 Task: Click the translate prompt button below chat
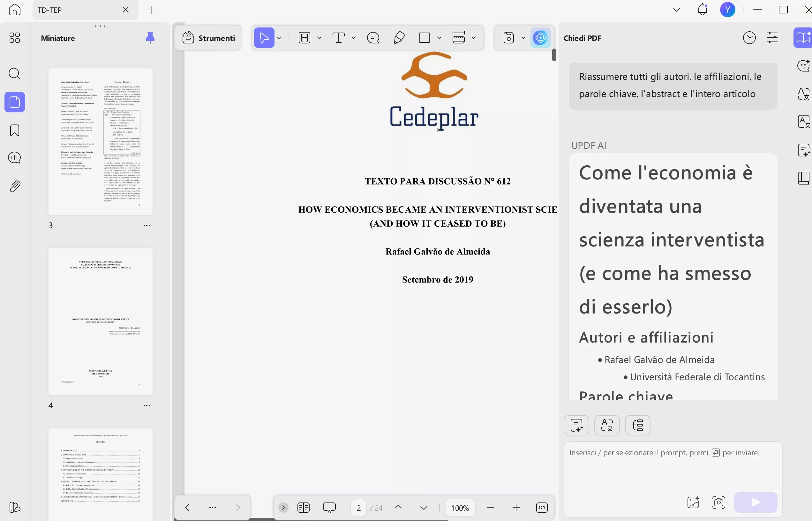coord(607,425)
